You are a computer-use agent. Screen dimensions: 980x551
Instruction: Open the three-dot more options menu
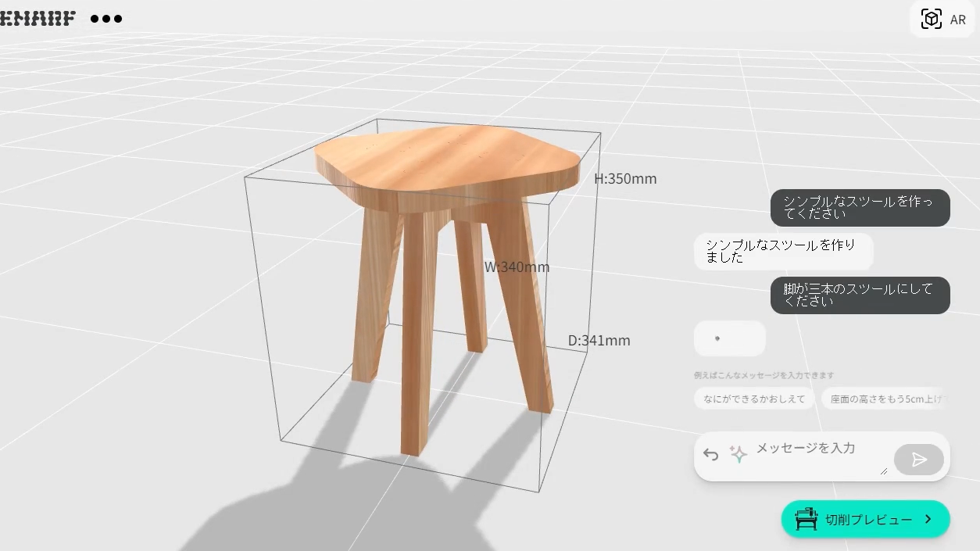point(106,19)
